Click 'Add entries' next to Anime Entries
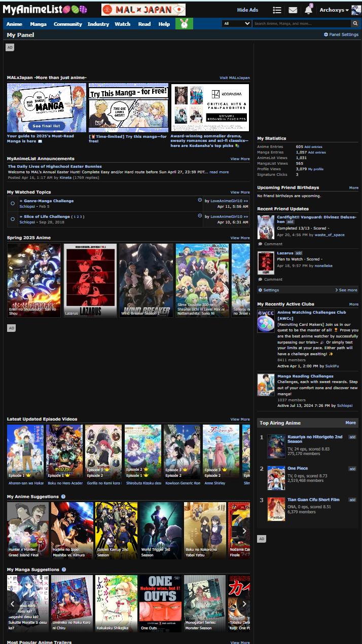Screen dimensions: 362x644 pos(313,147)
